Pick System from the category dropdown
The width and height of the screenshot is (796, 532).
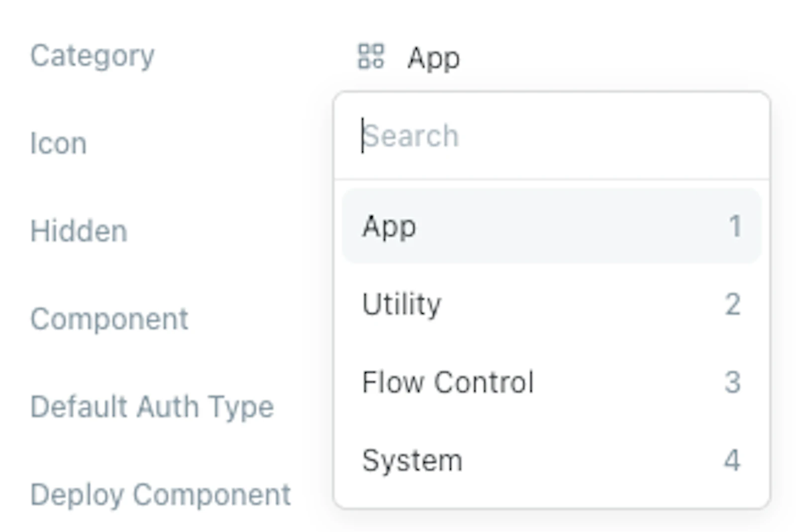click(552, 460)
